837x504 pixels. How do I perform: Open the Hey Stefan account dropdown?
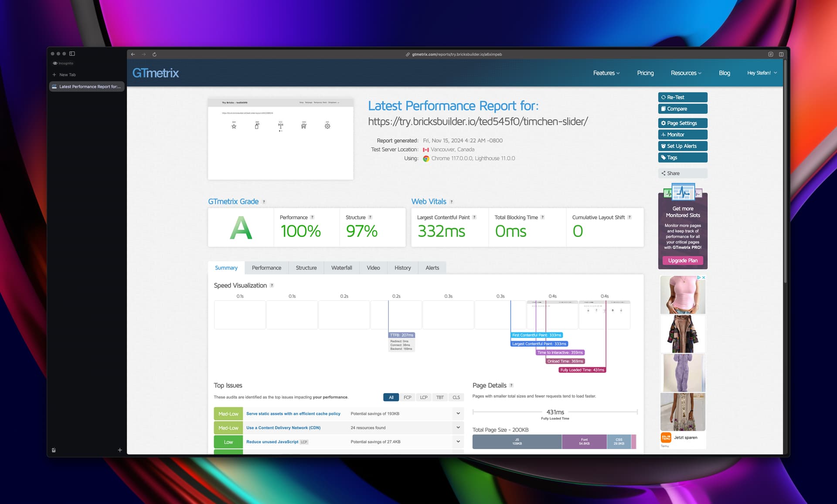762,73
